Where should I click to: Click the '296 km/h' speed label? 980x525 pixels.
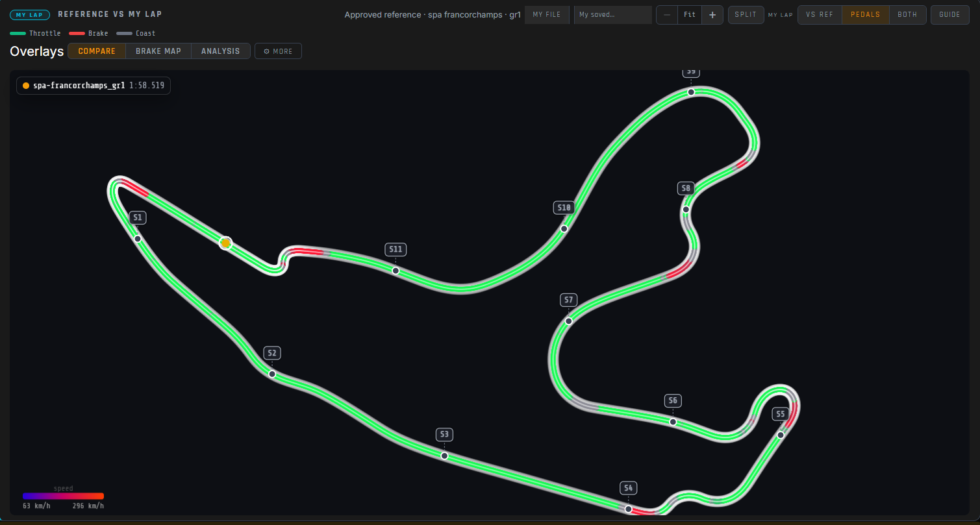(88, 506)
